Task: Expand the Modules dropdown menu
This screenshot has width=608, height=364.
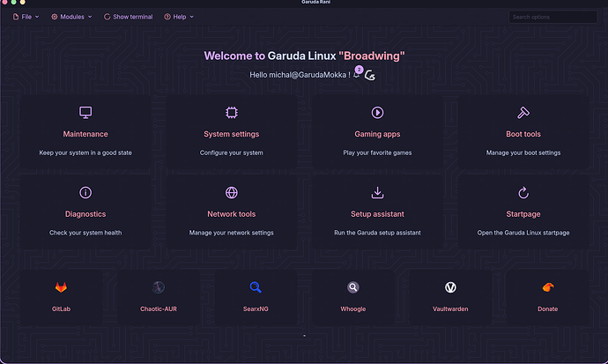Action: 71,17
